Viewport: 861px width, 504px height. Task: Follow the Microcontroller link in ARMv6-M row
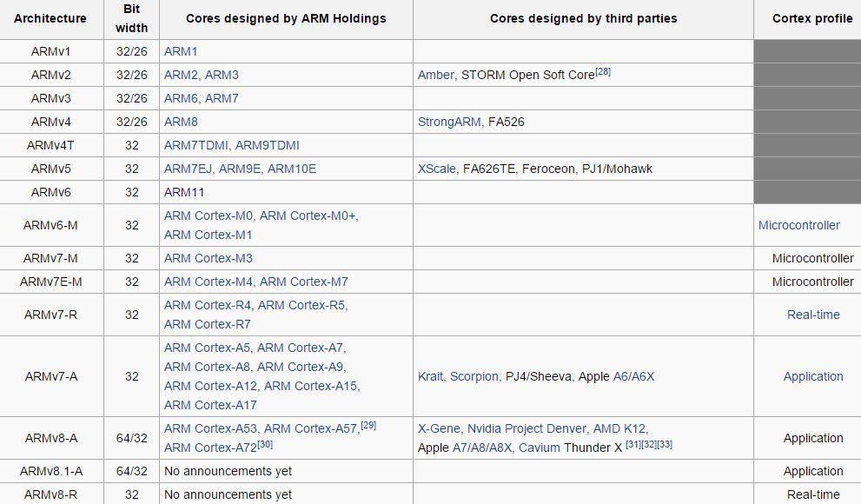pos(799,226)
